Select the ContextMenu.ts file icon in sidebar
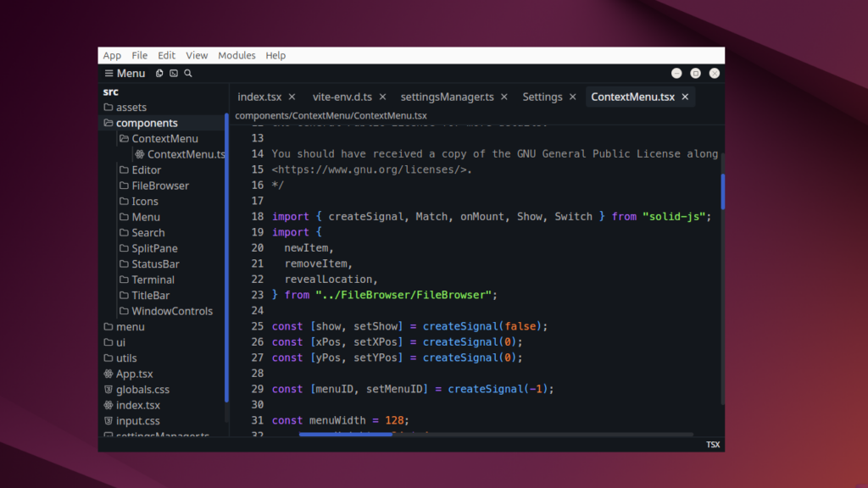868x488 pixels. click(x=141, y=154)
